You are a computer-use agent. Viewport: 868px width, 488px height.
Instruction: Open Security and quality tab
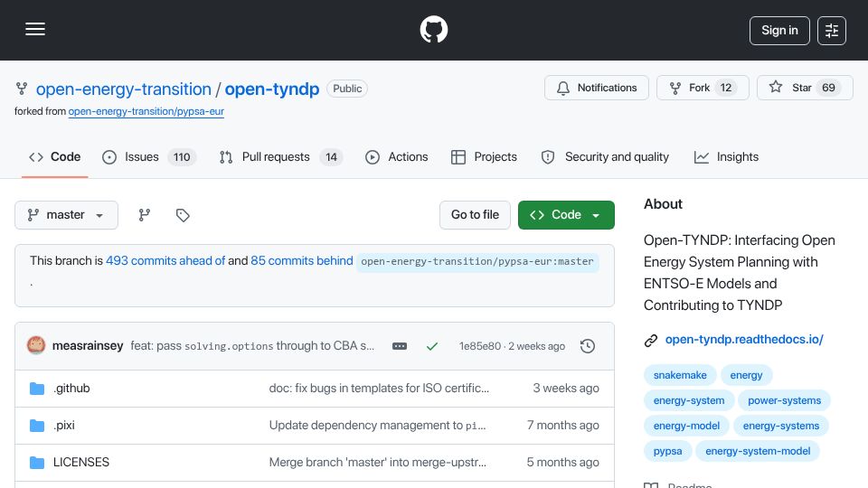[x=605, y=157]
